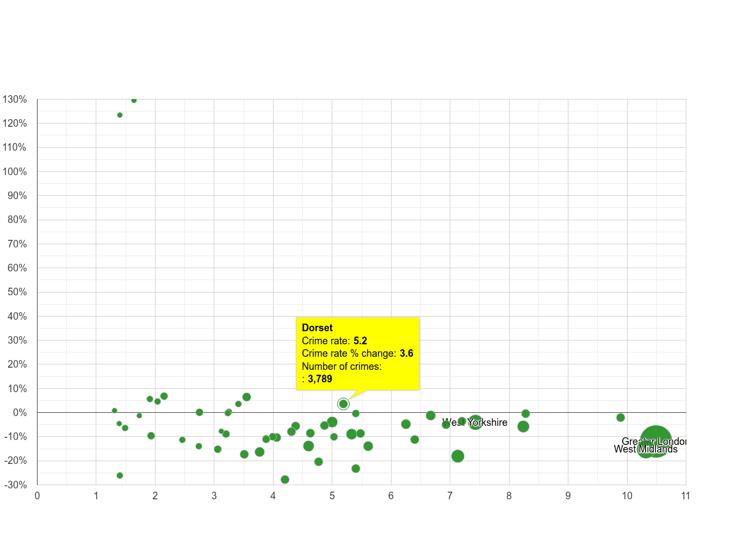This screenshot has height=533, width=756.
Task: Click the -30% y-axis label
Action: (x=16, y=485)
